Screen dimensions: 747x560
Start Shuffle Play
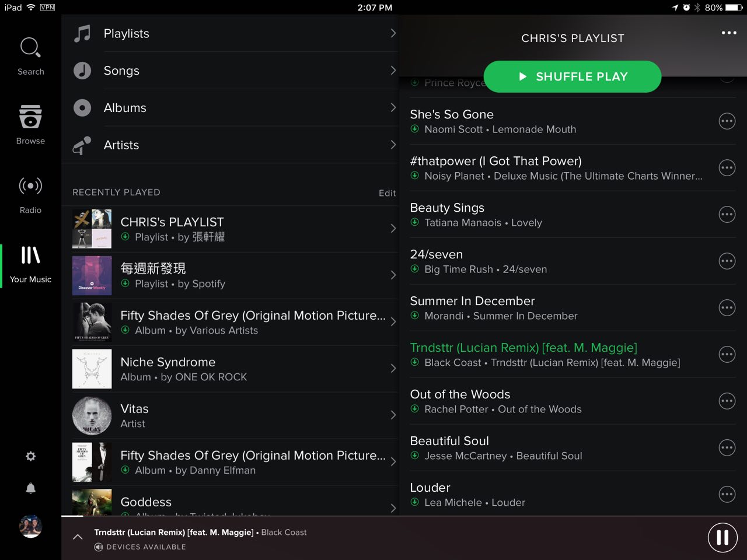[x=573, y=76]
